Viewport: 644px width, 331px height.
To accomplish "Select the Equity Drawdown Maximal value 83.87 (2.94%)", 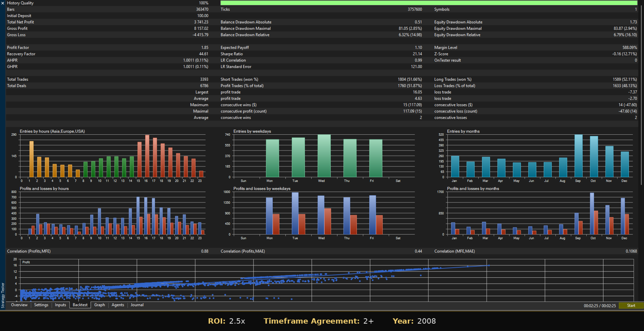I will coord(625,28).
